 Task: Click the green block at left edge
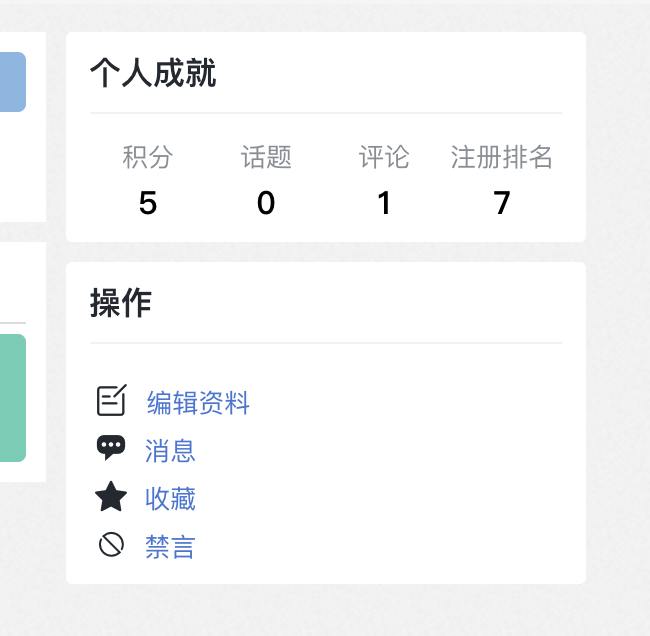12,398
